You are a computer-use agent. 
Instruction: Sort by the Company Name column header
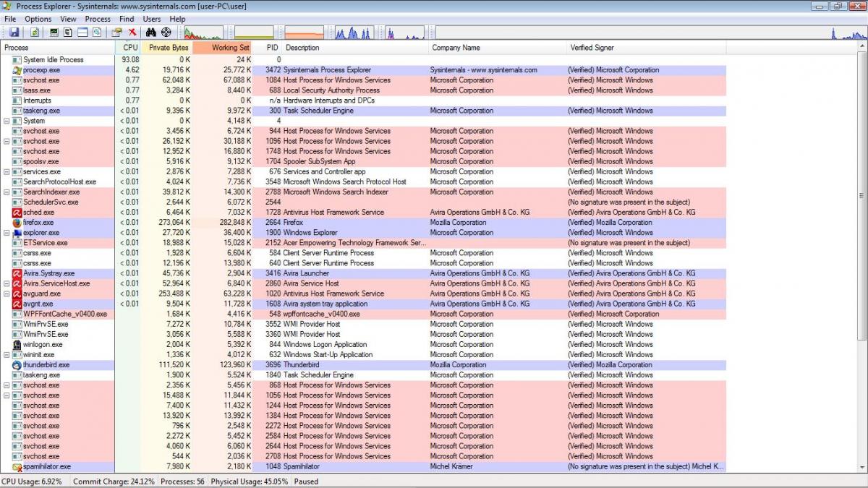(498, 48)
